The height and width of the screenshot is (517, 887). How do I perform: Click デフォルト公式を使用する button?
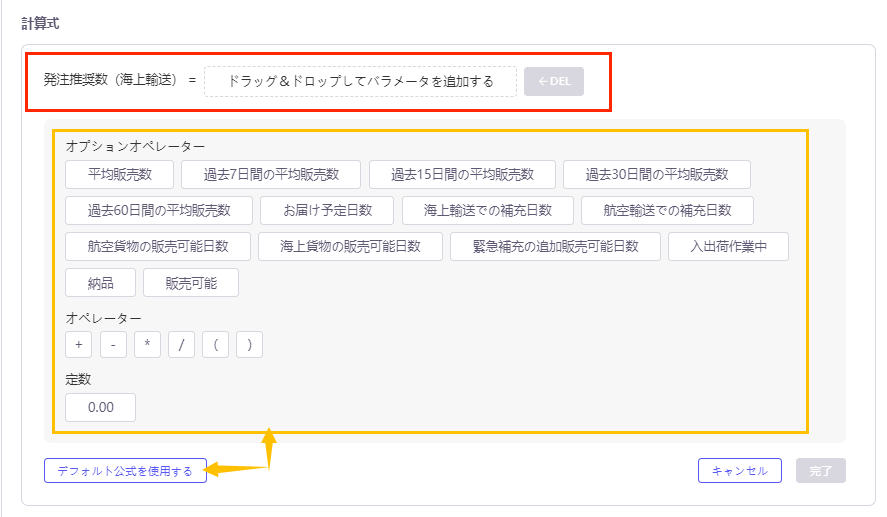click(126, 471)
